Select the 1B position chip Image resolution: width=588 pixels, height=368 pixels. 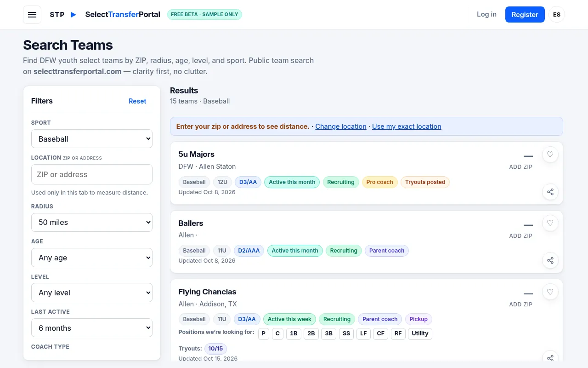[x=294, y=333]
